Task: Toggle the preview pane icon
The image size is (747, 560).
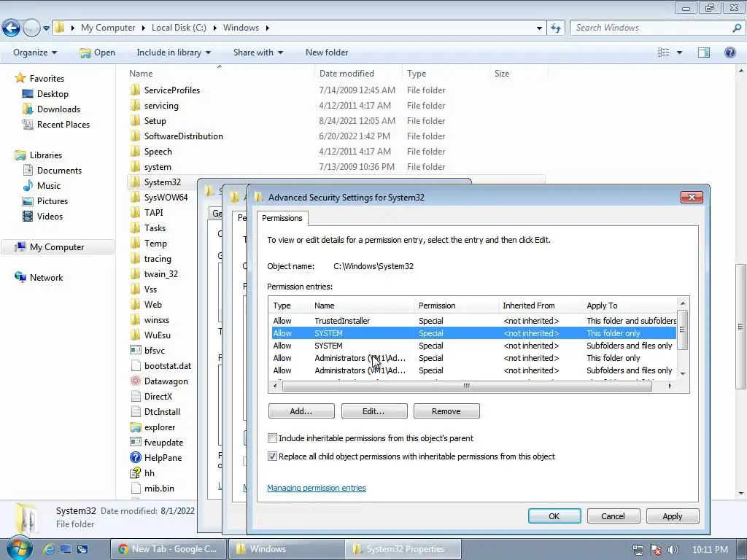Action: tap(704, 52)
